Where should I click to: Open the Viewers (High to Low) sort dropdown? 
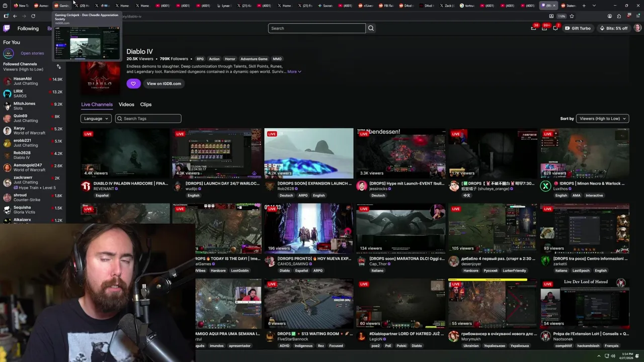[x=602, y=119]
